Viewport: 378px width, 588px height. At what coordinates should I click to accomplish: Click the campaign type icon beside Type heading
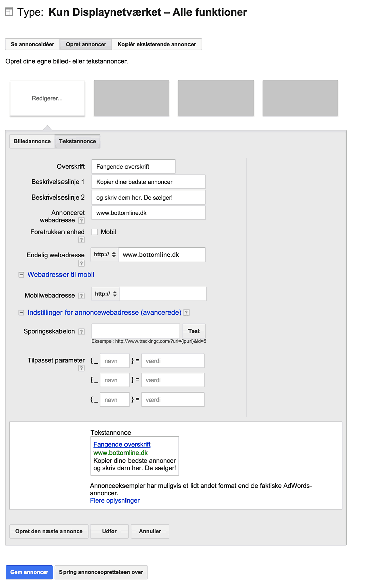9,12
